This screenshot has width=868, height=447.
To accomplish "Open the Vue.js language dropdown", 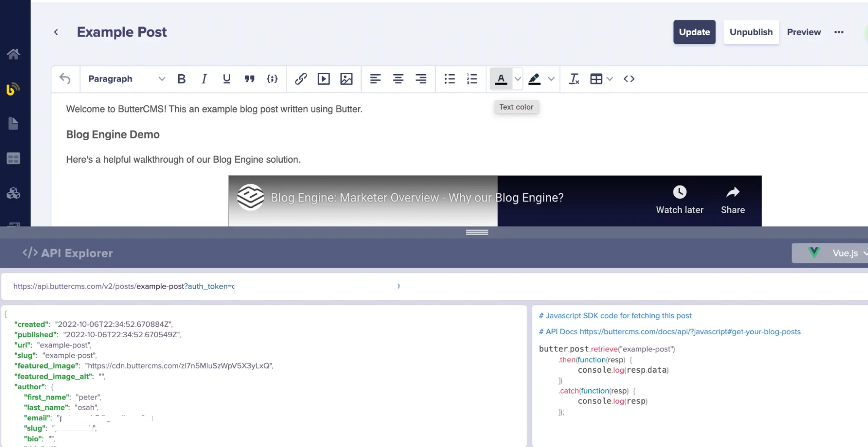I will click(829, 253).
